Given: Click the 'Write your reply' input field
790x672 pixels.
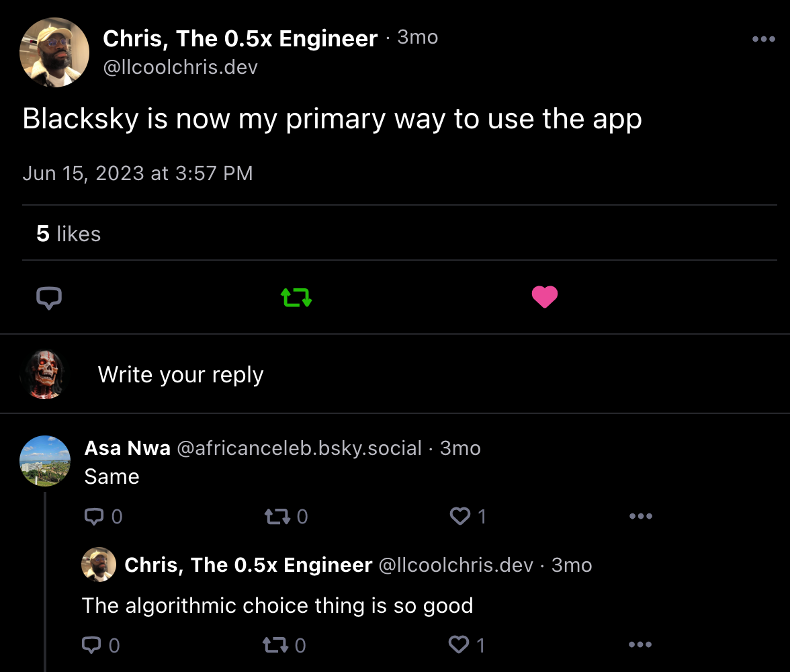Looking at the screenshot, I should [x=180, y=374].
